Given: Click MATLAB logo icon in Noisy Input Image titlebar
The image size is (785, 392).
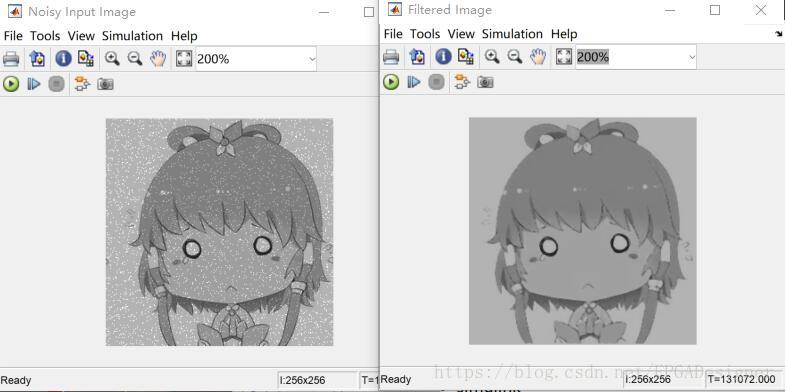Looking at the screenshot, I should (x=15, y=11).
